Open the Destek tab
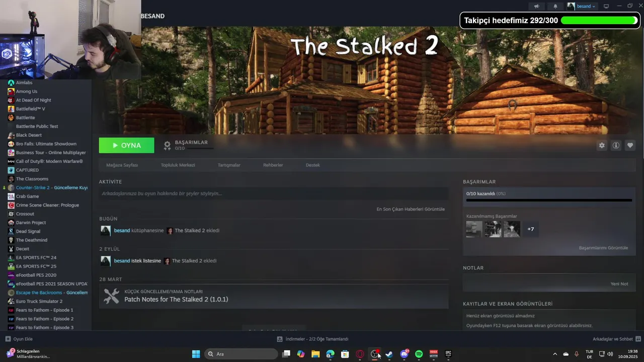 pyautogui.click(x=313, y=165)
